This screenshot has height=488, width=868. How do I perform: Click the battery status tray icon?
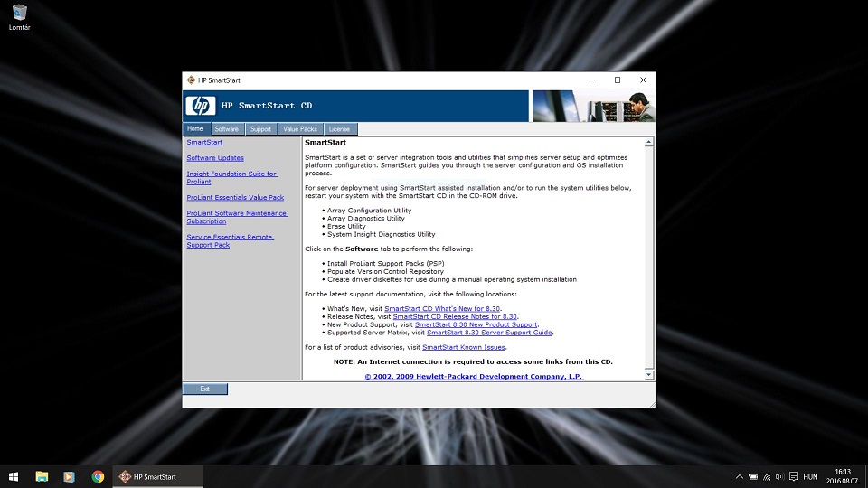753,476
